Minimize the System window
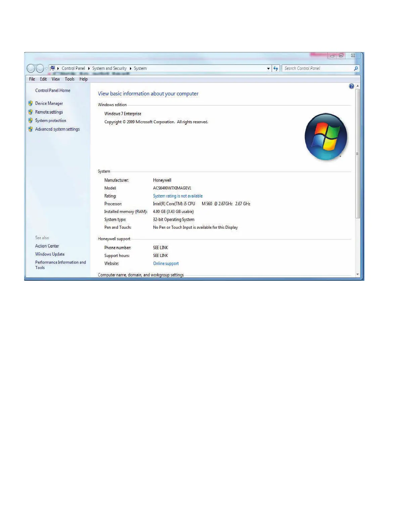The width and height of the screenshot is (411, 532). point(332,56)
